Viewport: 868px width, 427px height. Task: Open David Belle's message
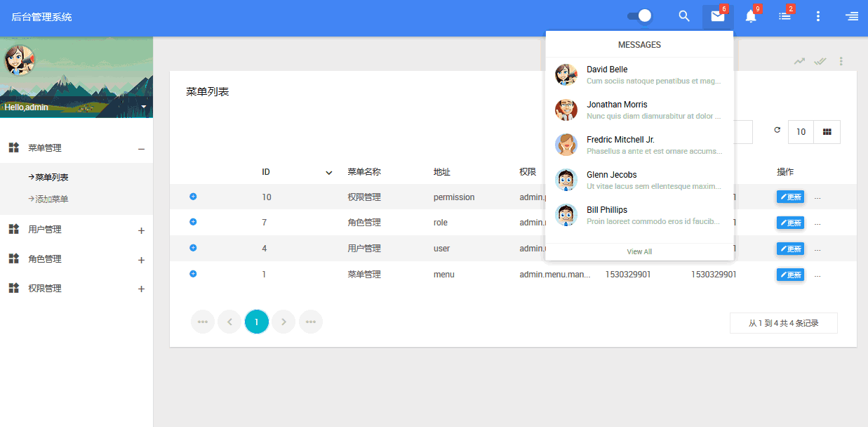tap(639, 74)
